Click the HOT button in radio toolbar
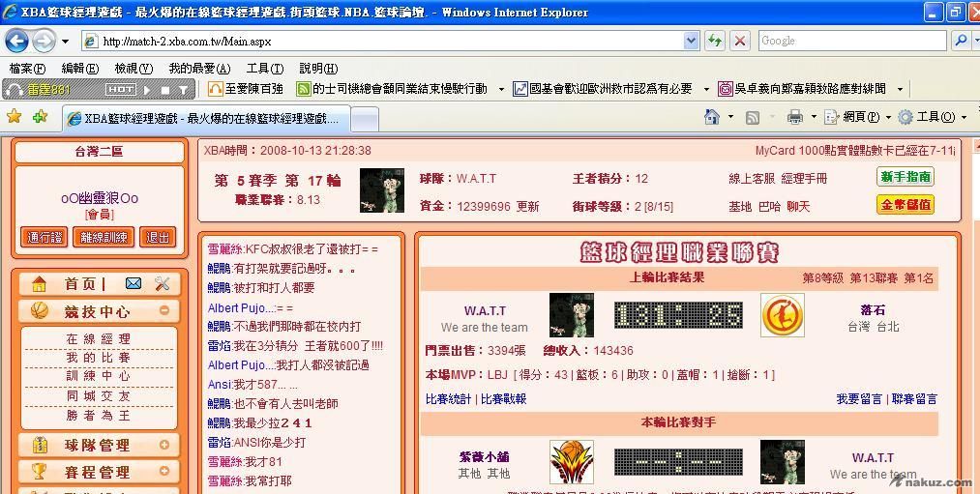980x494 pixels. coord(120,90)
